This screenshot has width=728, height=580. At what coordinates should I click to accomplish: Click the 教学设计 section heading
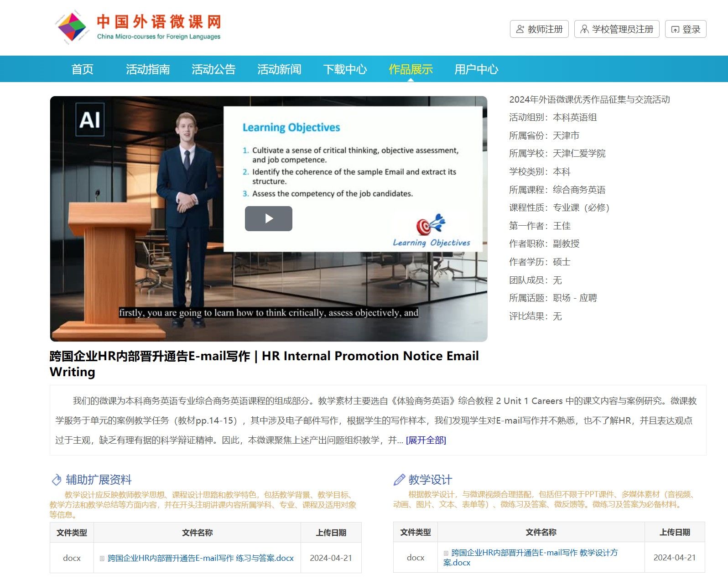click(x=430, y=480)
